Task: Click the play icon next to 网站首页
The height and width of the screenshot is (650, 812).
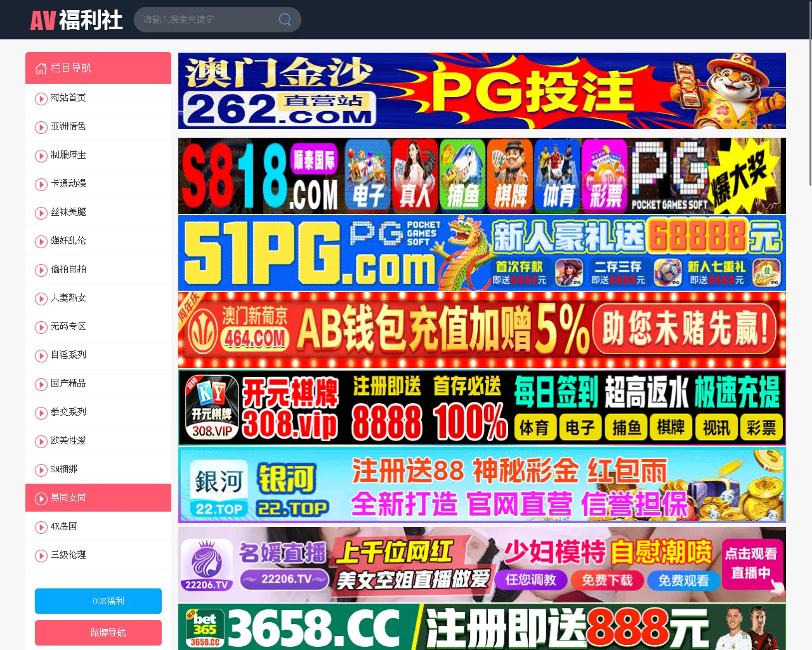Action: (41, 98)
